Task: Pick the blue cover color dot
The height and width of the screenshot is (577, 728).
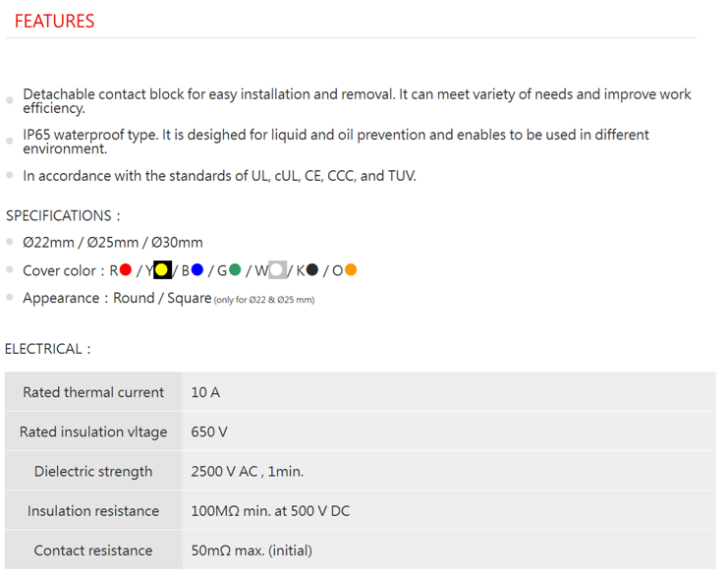Action: pyautogui.click(x=197, y=270)
